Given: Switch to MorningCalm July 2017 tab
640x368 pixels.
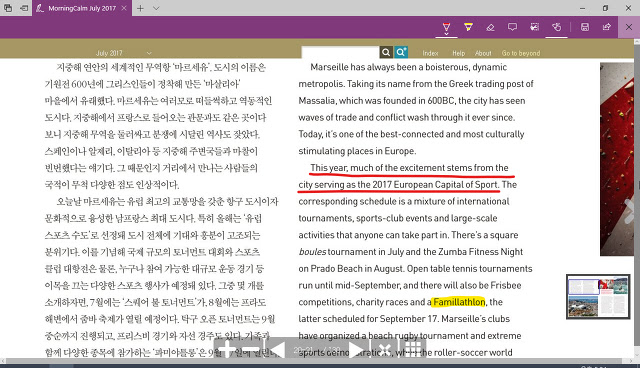Looking at the screenshot, I should [x=82, y=8].
